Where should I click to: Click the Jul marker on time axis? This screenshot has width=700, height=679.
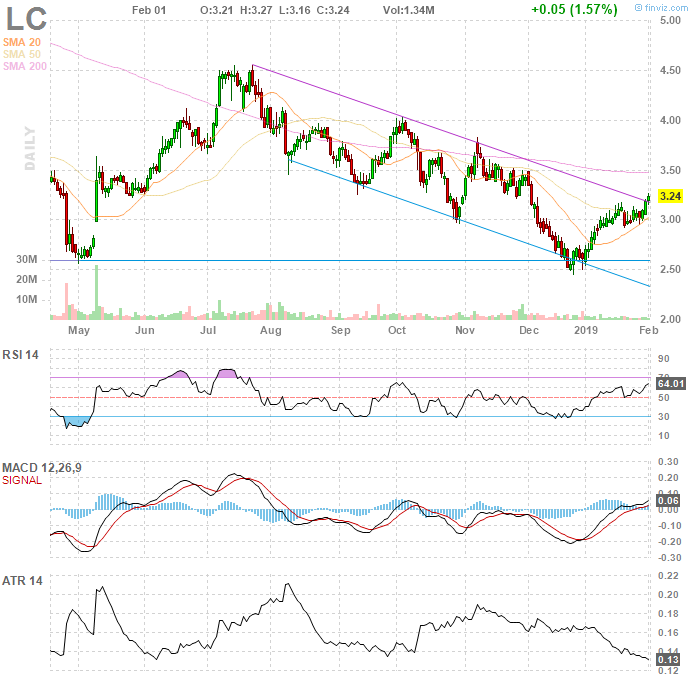point(209,329)
